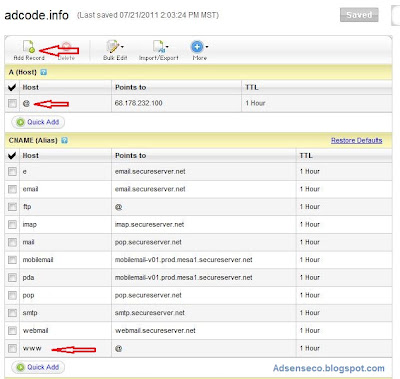Open help icon beside A (Host)
This screenshot has height=379, width=400.
(43, 72)
